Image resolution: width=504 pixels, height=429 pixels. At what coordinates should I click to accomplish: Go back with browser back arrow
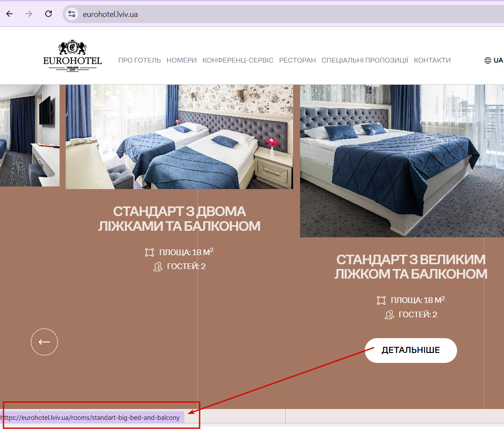coord(10,14)
